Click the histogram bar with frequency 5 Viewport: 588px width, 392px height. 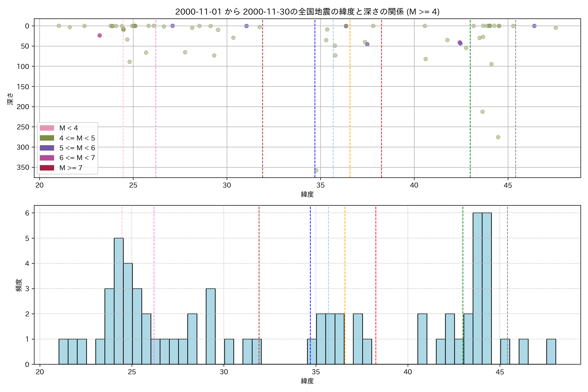119,301
